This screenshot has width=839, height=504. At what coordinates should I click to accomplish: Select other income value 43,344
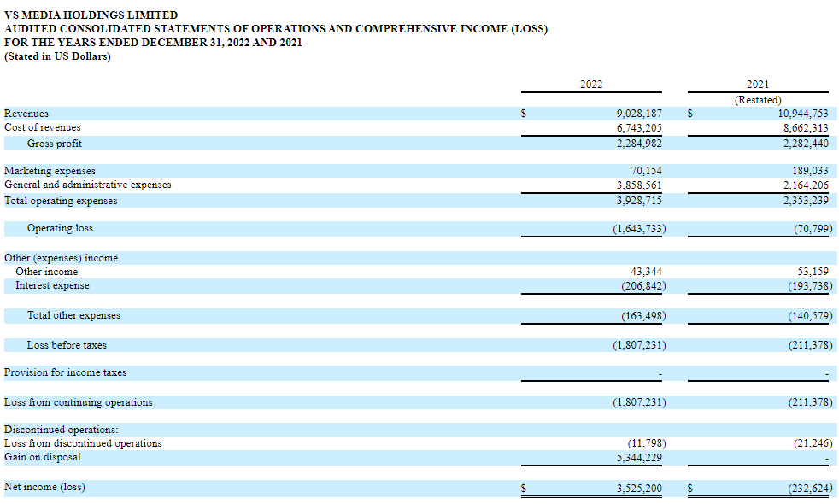click(x=647, y=272)
